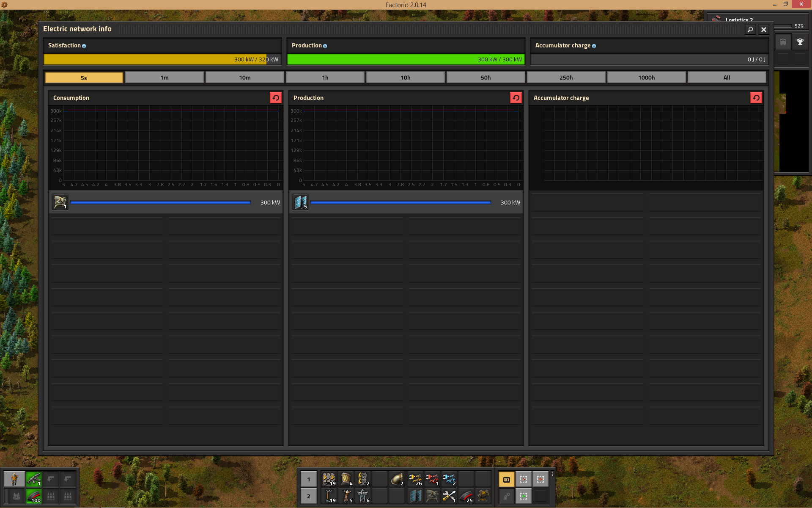Open the shortcut bar three-dots menu

click(x=552, y=475)
